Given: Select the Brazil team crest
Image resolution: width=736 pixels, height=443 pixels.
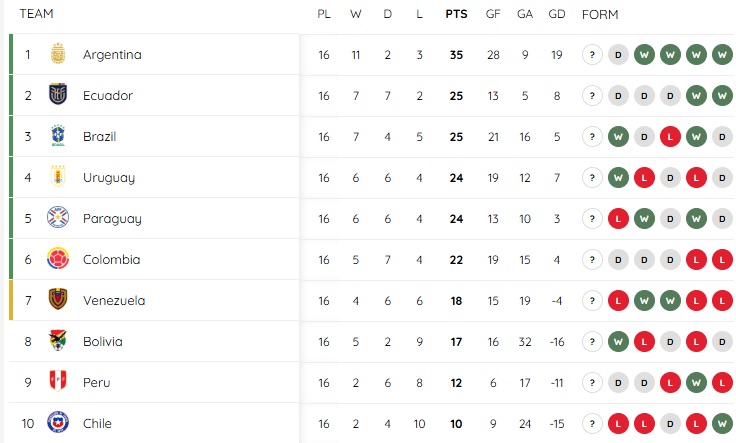Looking at the screenshot, I should click(58, 136).
